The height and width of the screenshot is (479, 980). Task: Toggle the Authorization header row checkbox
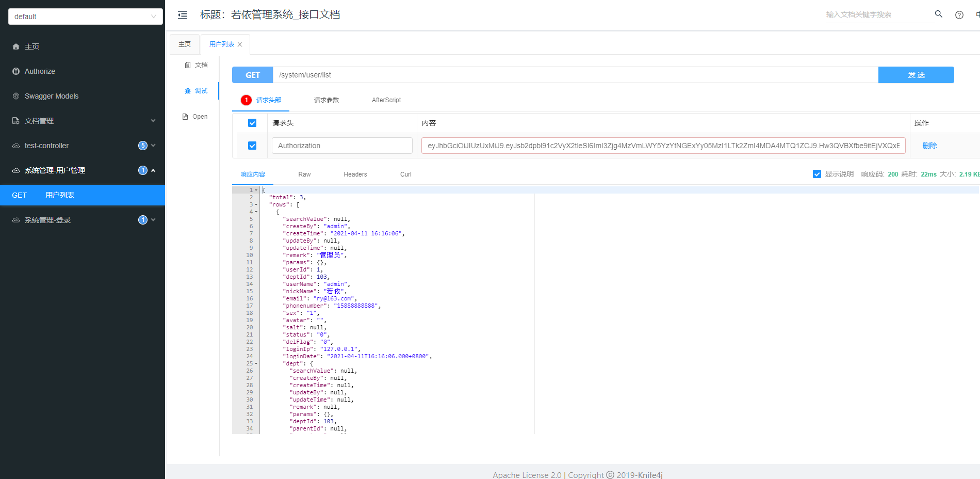pos(252,145)
